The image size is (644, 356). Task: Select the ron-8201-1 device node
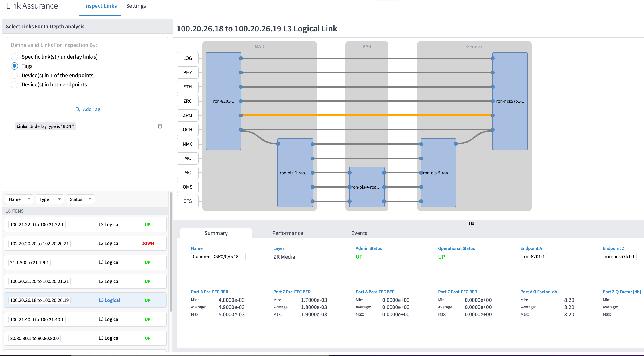[x=223, y=101]
